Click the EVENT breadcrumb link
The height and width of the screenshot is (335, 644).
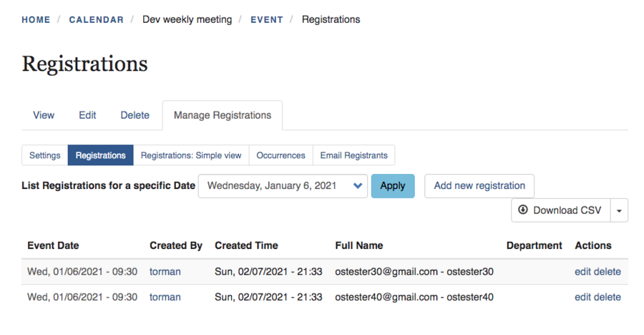coord(266,20)
